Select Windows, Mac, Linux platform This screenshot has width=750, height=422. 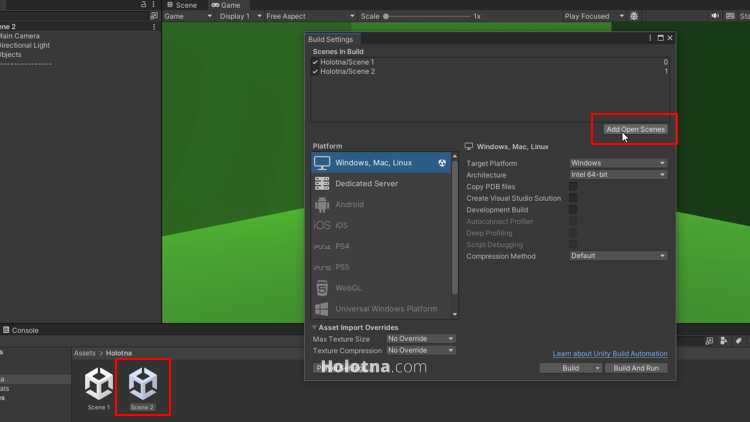pos(381,163)
